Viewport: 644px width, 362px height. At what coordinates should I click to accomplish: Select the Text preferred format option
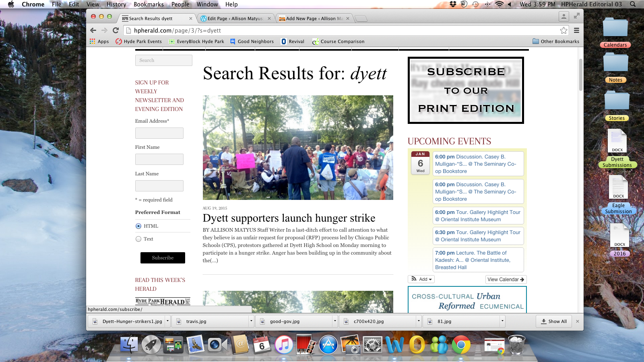138,239
